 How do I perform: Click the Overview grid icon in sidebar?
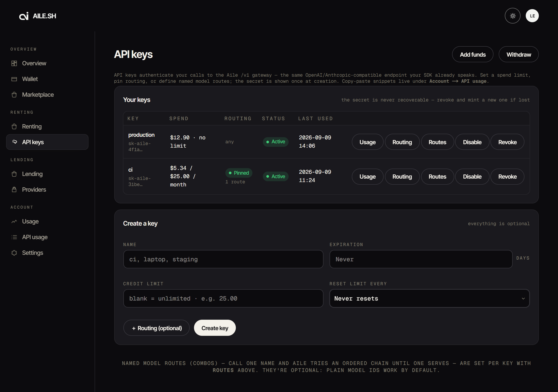coord(14,63)
